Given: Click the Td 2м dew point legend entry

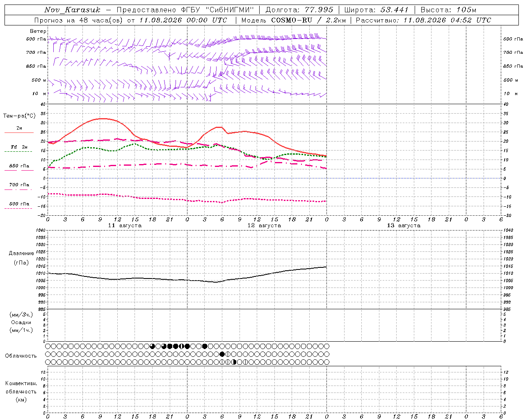Looking at the screenshot, I should 19,147.
